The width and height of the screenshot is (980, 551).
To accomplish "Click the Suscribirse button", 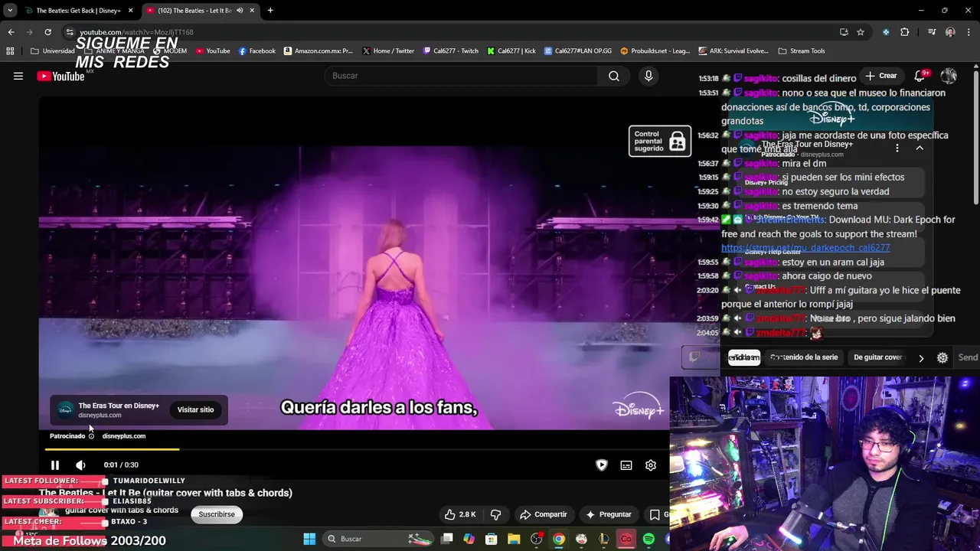I will pos(217,514).
